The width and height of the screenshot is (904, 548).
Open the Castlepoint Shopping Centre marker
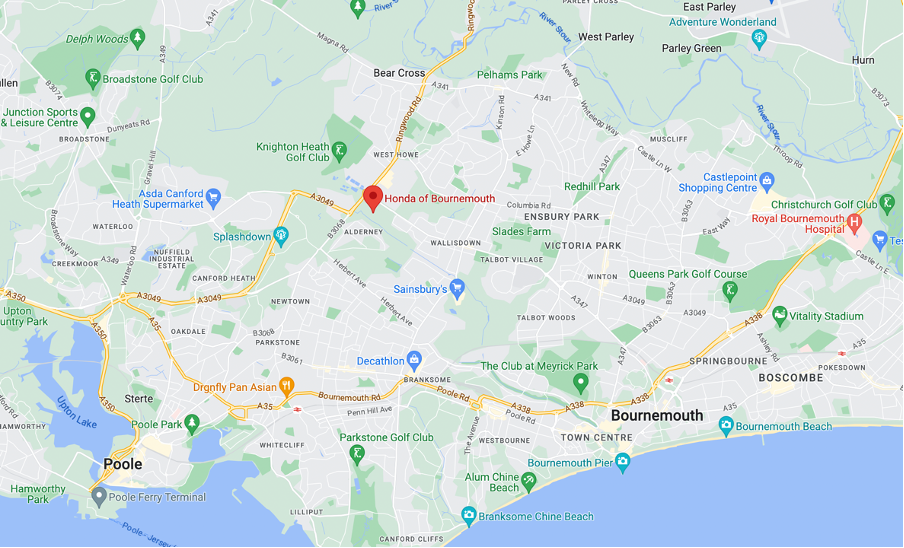tap(766, 182)
